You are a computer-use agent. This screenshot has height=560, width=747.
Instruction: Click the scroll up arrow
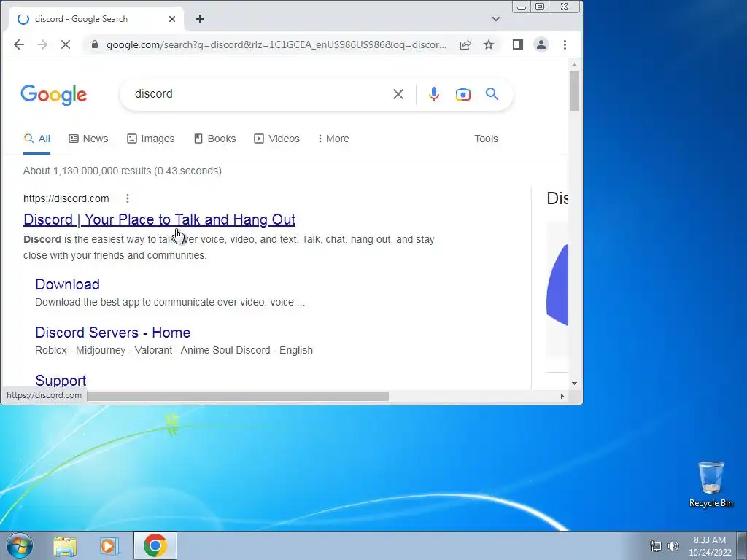574,65
